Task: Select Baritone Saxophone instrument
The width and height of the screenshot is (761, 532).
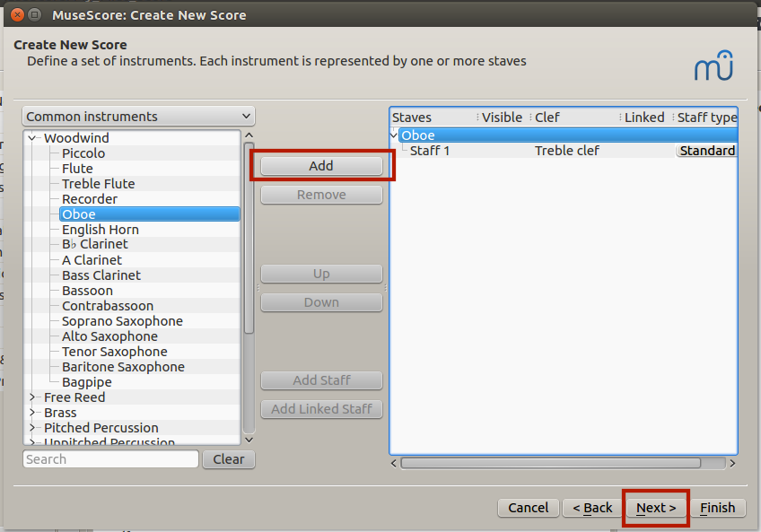Action: tap(123, 367)
